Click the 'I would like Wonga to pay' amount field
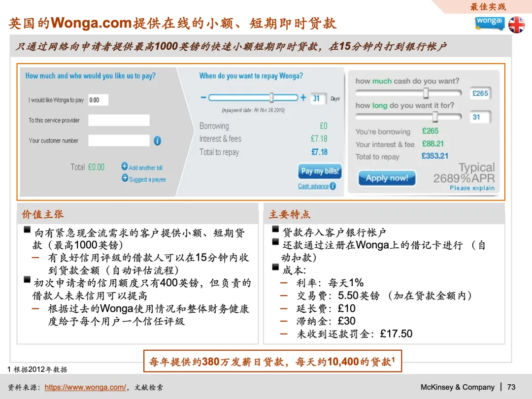This screenshot has height=399, width=532. [x=99, y=100]
